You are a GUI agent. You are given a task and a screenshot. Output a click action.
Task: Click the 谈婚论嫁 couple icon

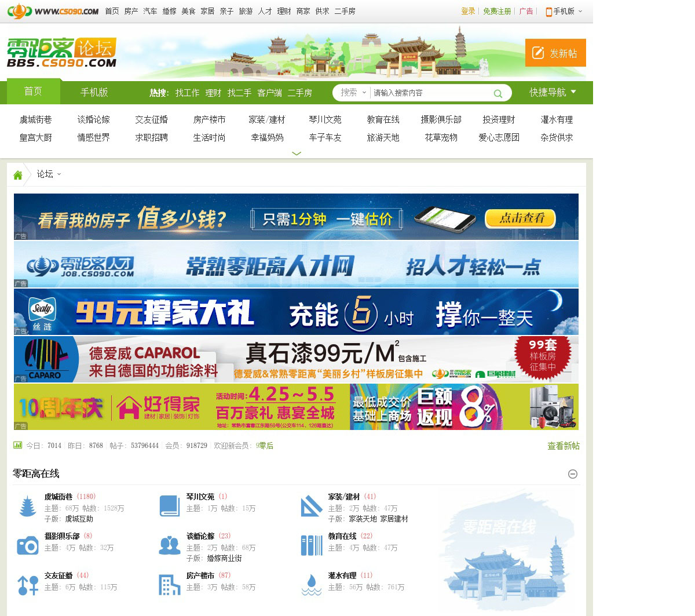click(x=170, y=545)
